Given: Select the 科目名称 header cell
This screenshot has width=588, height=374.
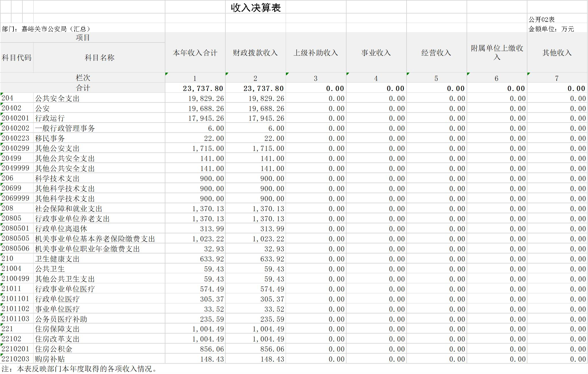Looking at the screenshot, I should pyautogui.click(x=99, y=58).
